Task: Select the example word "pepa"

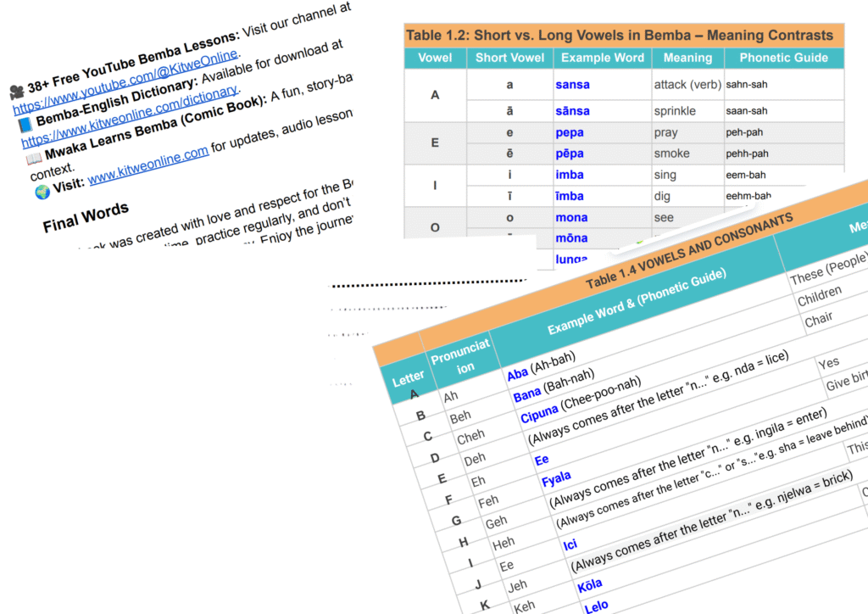Action: pos(570,133)
